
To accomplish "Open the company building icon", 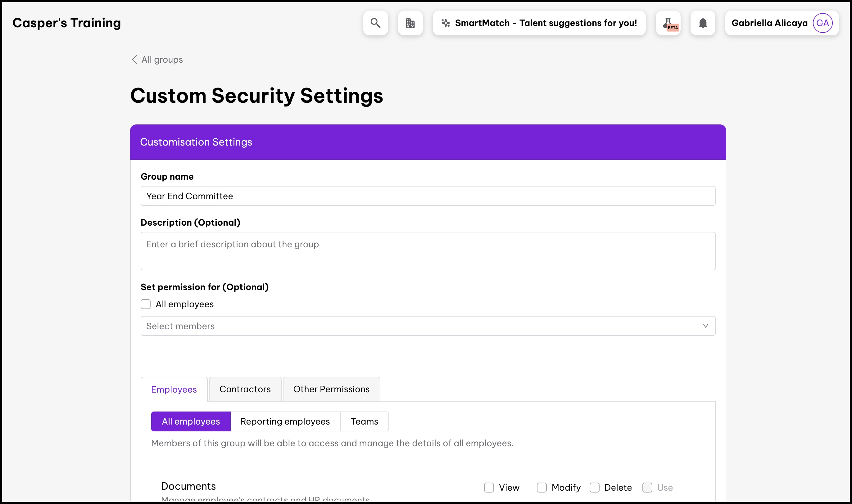I will pyautogui.click(x=410, y=23).
